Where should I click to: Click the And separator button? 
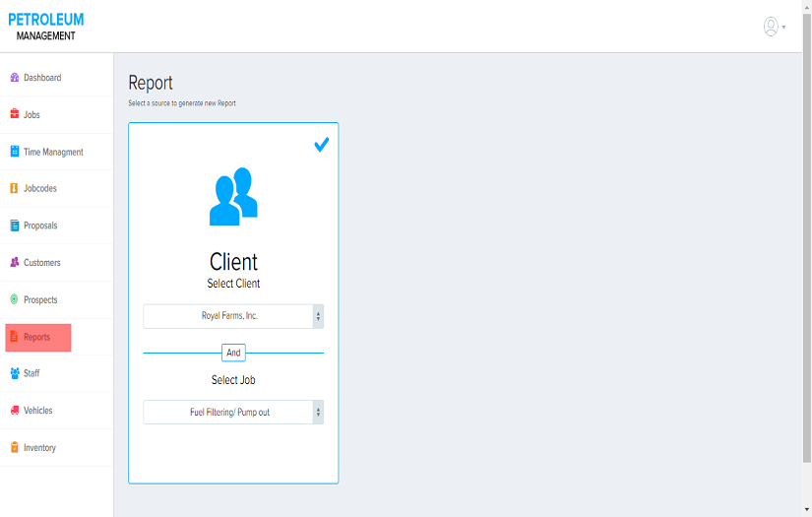[x=233, y=353]
